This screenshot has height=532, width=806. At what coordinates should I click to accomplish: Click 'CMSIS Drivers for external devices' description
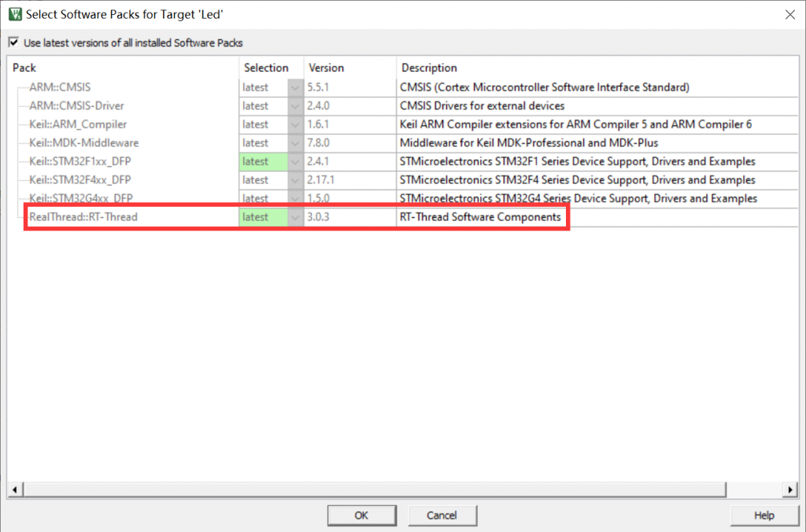point(482,106)
